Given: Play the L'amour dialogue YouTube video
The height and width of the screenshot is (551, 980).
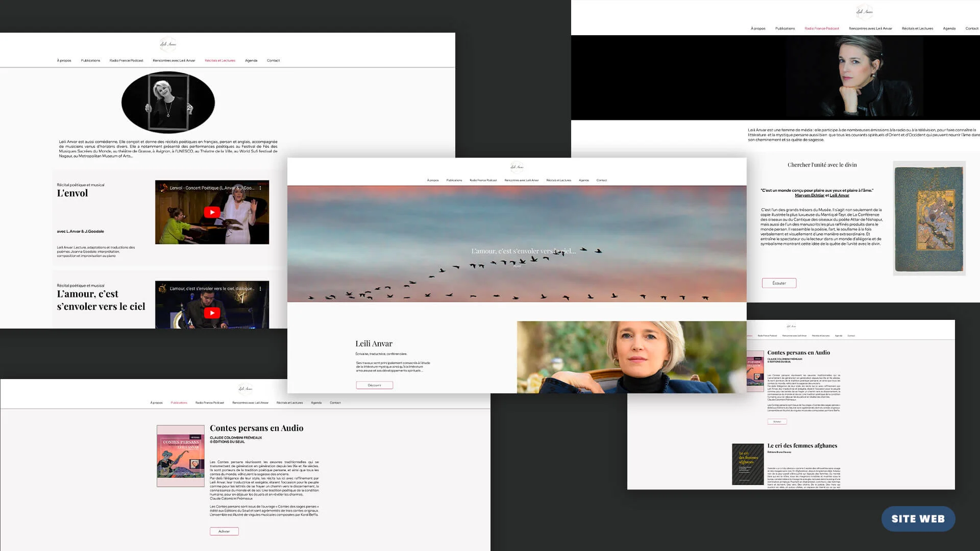Looking at the screenshot, I should [x=212, y=313].
